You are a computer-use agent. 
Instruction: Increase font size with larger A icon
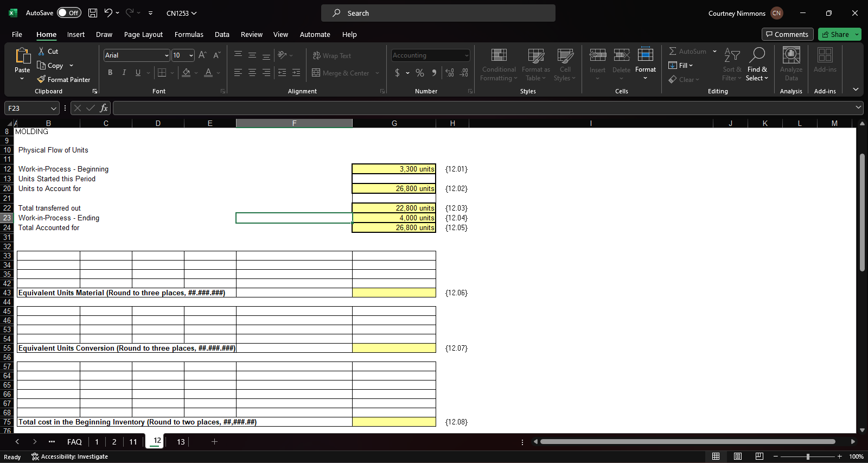tap(202, 55)
